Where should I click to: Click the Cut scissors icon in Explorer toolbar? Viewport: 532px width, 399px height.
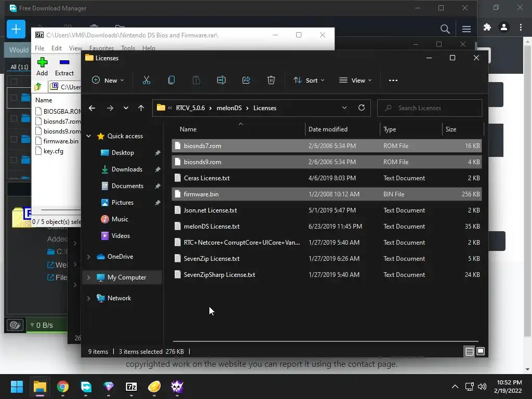click(x=146, y=81)
